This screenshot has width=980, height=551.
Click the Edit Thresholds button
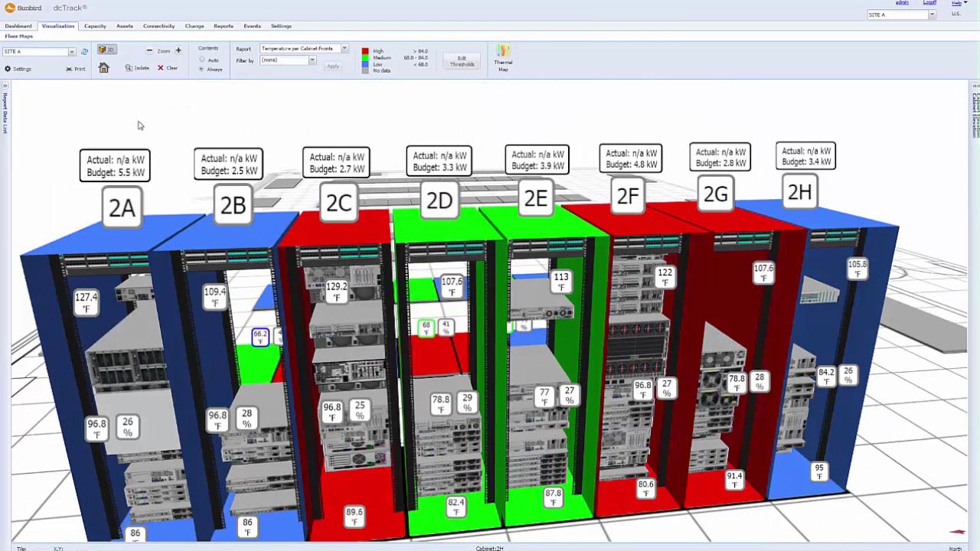[x=462, y=61]
